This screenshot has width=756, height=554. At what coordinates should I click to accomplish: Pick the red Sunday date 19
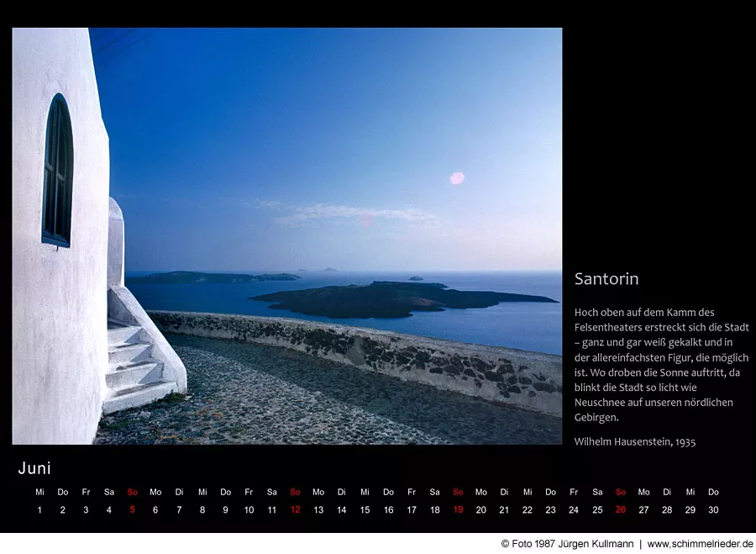(458, 509)
